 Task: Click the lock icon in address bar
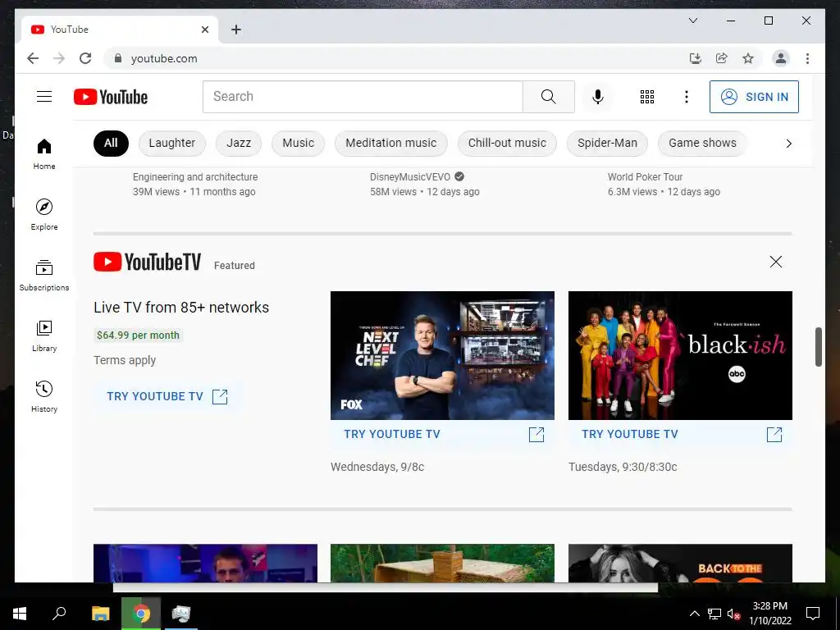click(x=118, y=58)
